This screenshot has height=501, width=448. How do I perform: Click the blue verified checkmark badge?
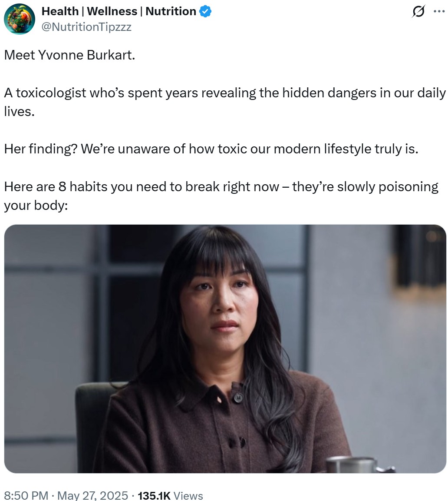coord(205,11)
